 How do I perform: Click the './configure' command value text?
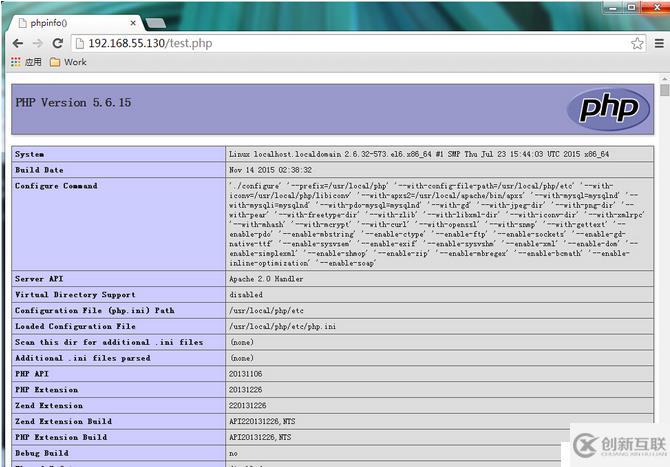pyautogui.click(x=436, y=224)
